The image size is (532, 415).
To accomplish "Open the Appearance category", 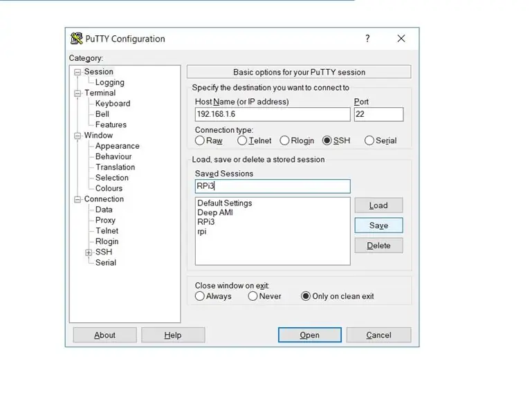I will coord(118,146).
